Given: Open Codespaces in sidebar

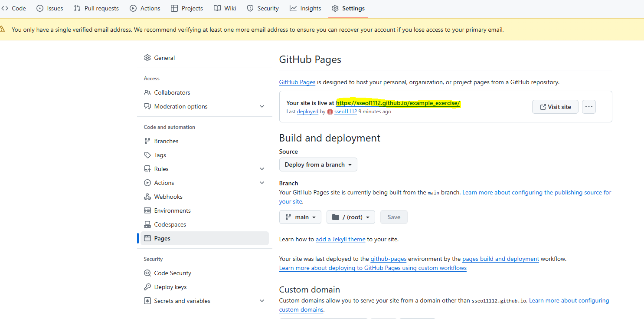Looking at the screenshot, I should pyautogui.click(x=205, y=224).
